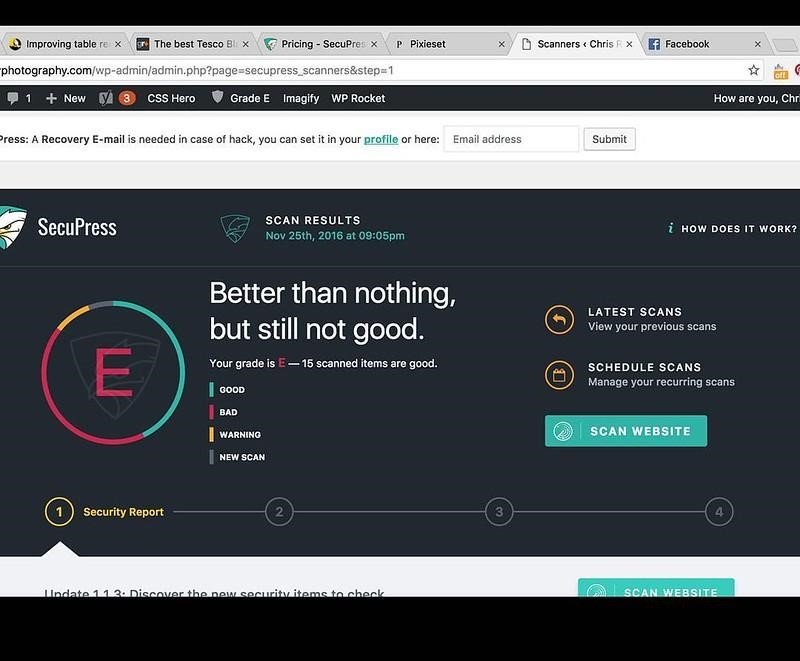The width and height of the screenshot is (800, 661).
Task: Open Schedule Scans calendar icon
Action: (560, 375)
